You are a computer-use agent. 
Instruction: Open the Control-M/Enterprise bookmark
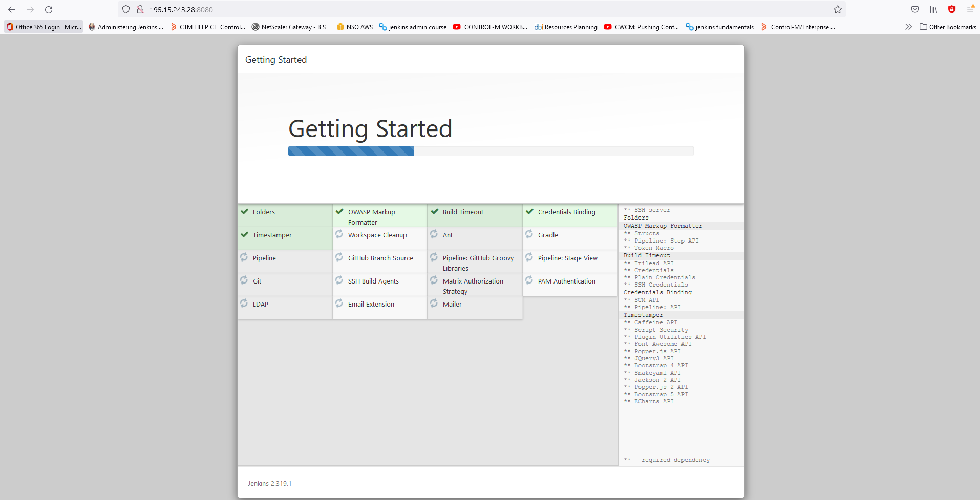pyautogui.click(x=798, y=27)
